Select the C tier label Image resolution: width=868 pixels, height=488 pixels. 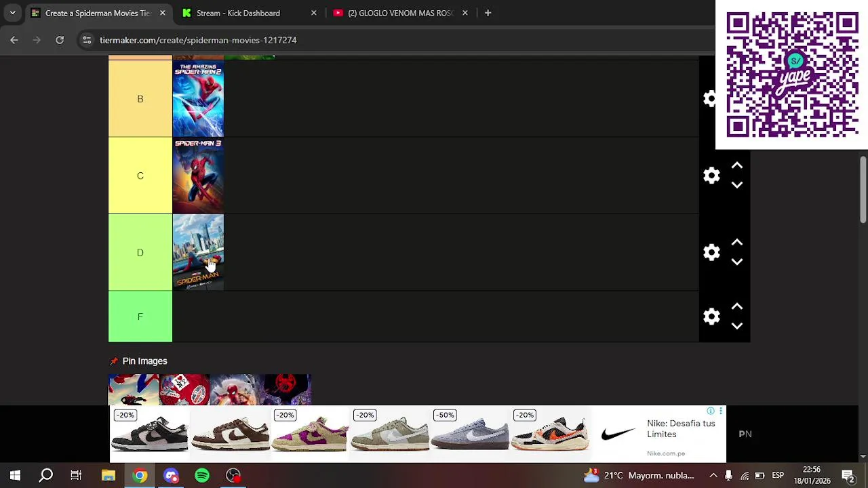point(140,176)
